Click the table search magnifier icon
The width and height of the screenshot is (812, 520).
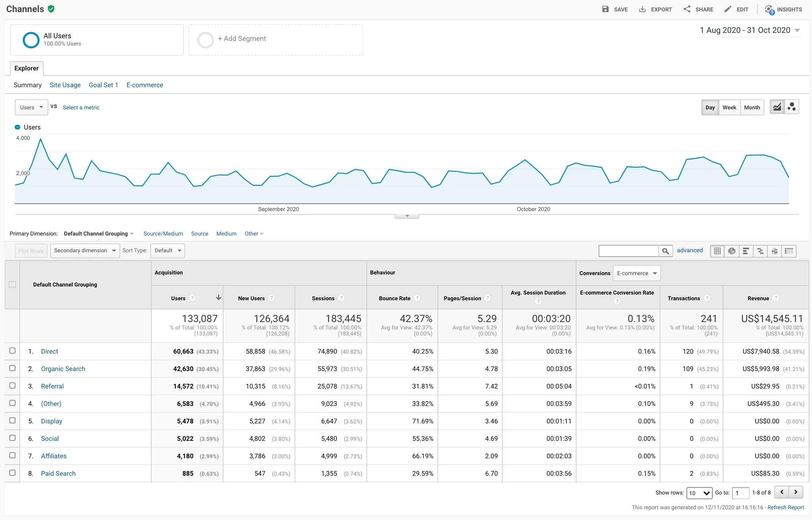(665, 251)
